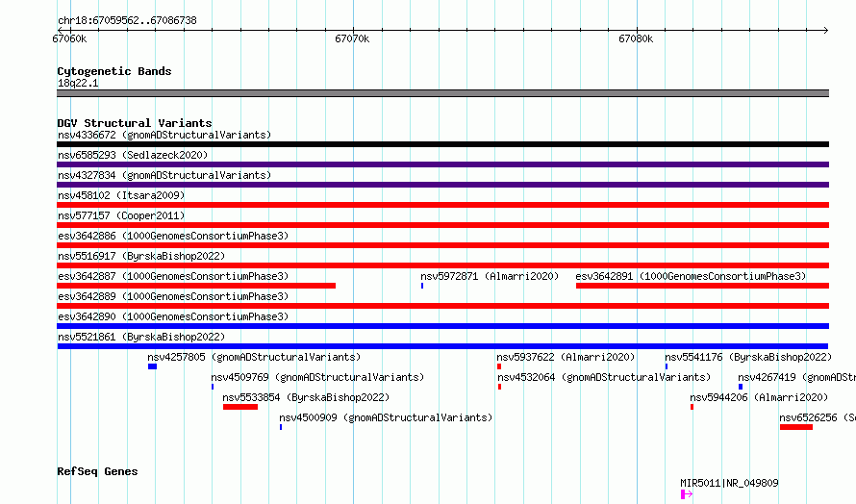Select the nsv5533854 red variant bar
The image size is (856, 504).
pyautogui.click(x=240, y=407)
